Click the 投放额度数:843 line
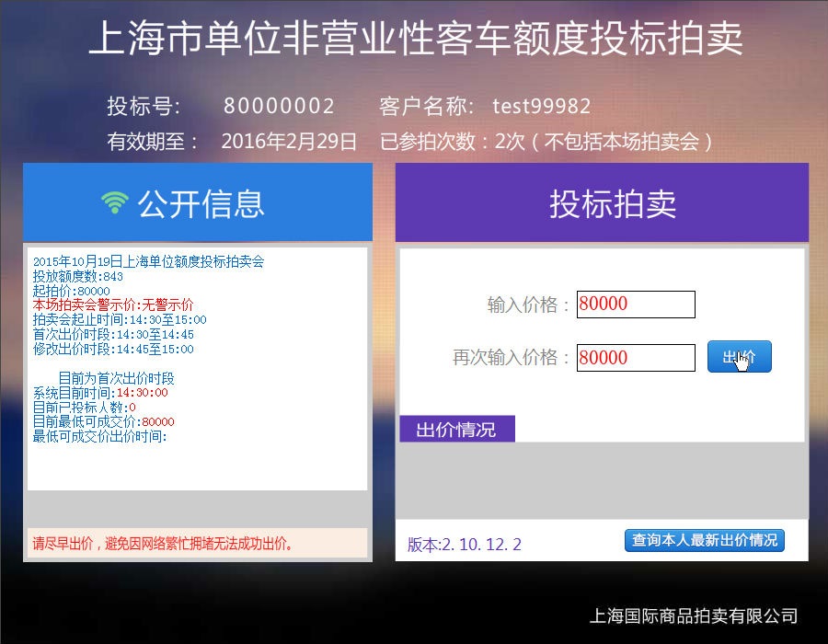828x644 pixels. tap(78, 276)
